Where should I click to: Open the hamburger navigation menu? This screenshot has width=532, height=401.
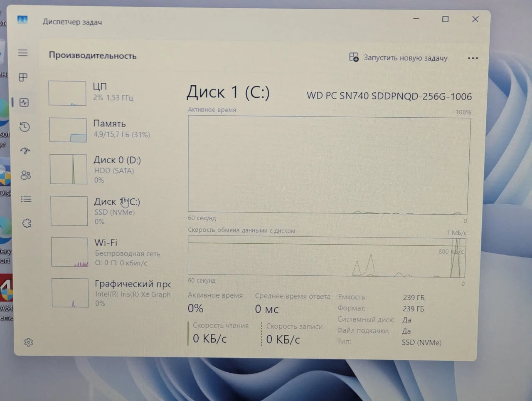(23, 53)
